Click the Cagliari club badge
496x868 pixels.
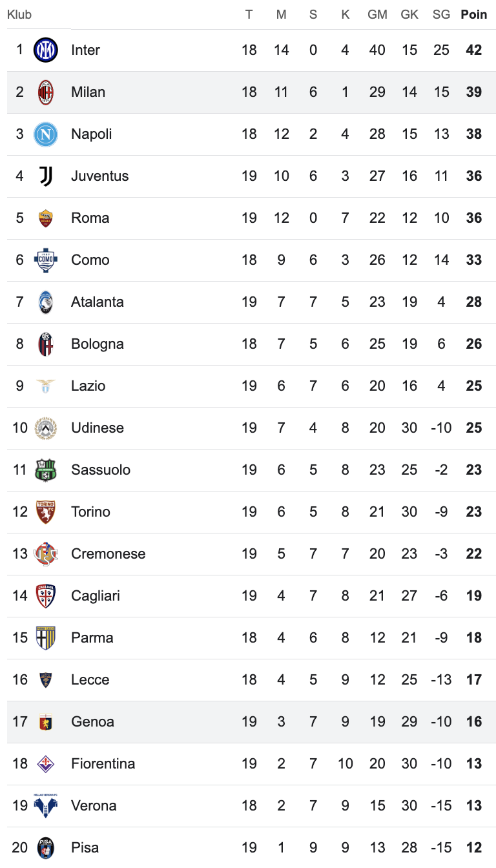[x=46, y=596]
